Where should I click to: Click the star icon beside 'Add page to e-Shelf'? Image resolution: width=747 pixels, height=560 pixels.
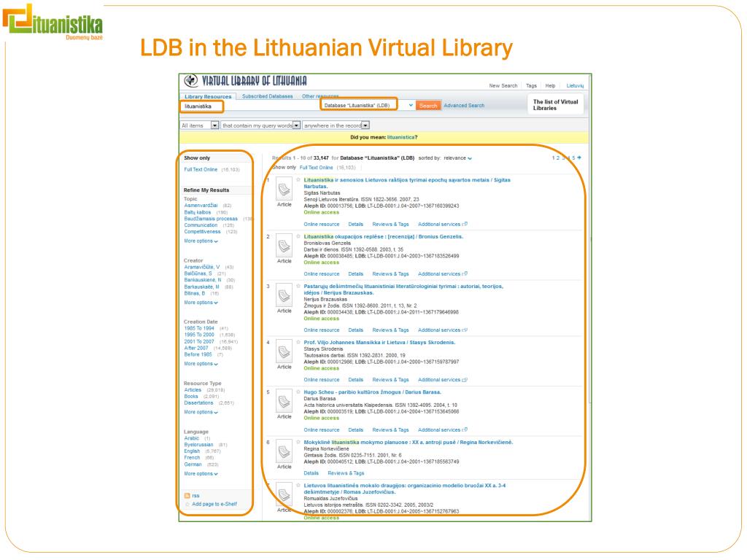pos(187,505)
